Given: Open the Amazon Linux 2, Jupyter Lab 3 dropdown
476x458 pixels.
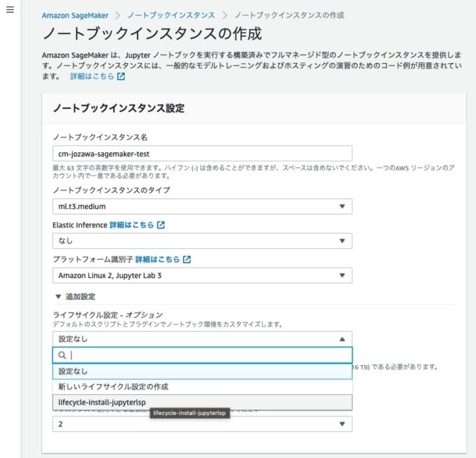Looking at the screenshot, I should pyautogui.click(x=202, y=275).
